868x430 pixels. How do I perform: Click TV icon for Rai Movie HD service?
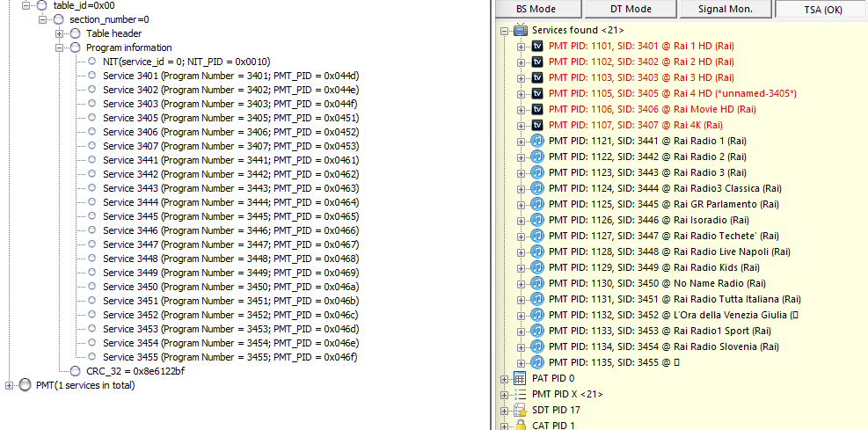[x=537, y=109]
